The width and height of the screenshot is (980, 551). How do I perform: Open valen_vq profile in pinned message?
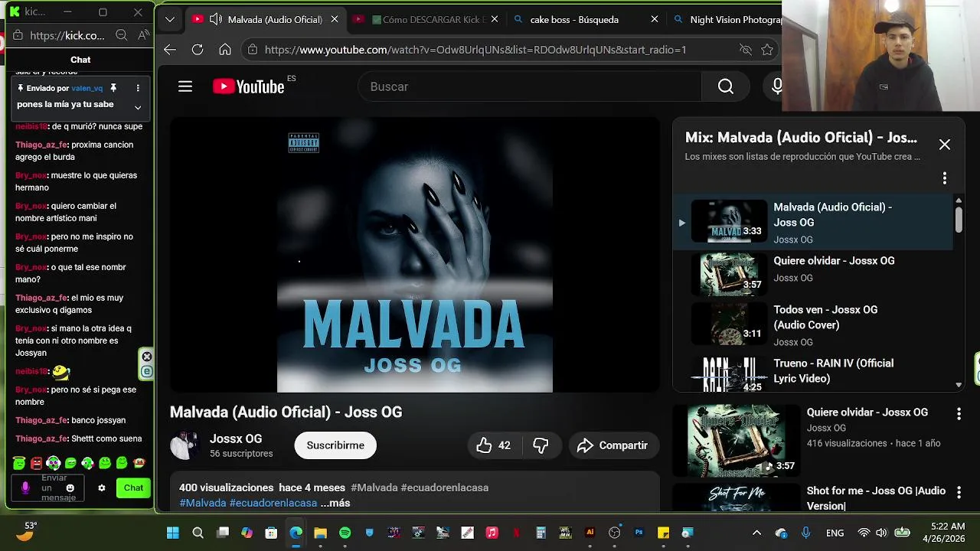(x=87, y=88)
